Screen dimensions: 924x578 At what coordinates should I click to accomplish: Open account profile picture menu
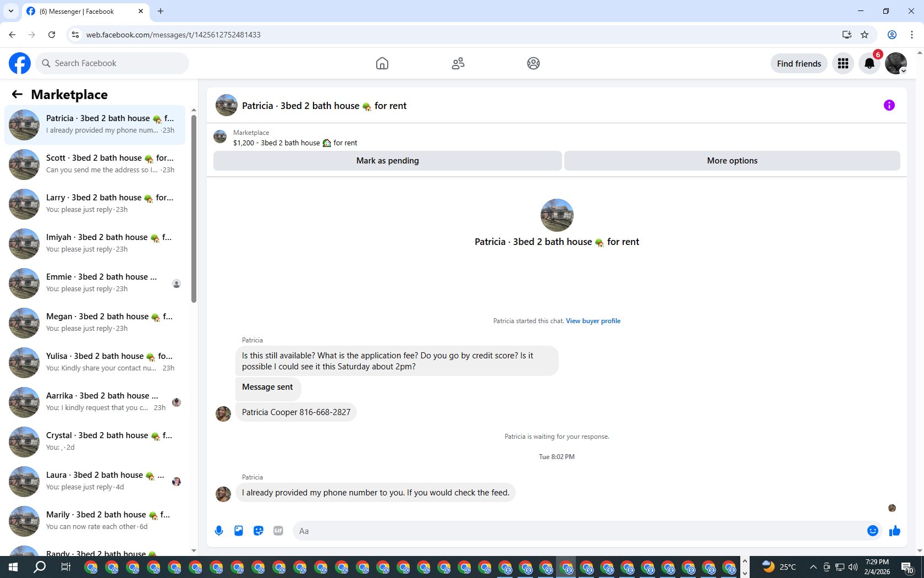[x=896, y=63]
